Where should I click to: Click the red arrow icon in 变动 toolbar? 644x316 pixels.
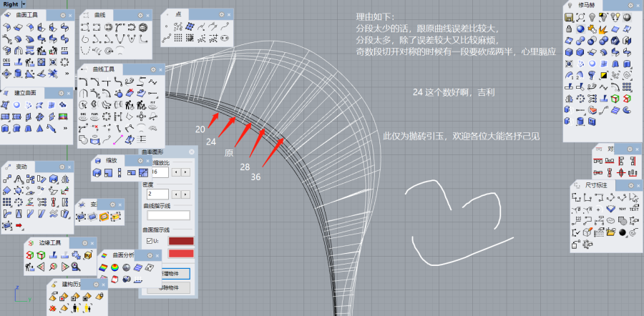[19, 226]
